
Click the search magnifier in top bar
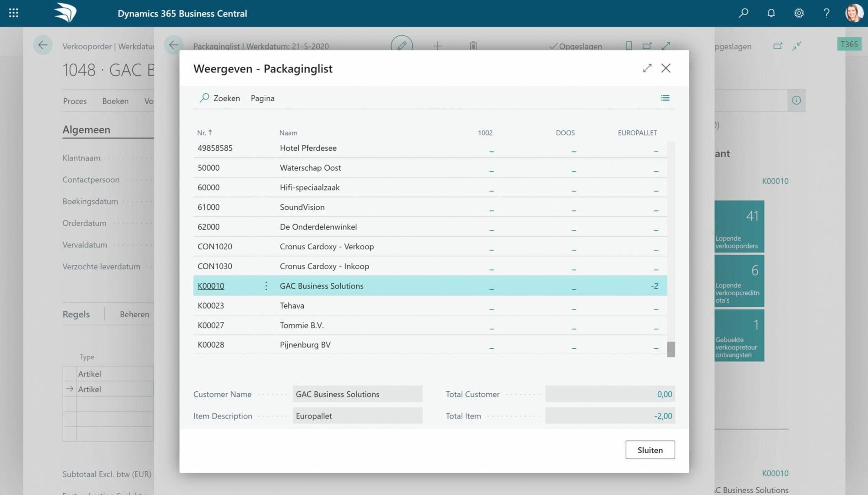[743, 13]
